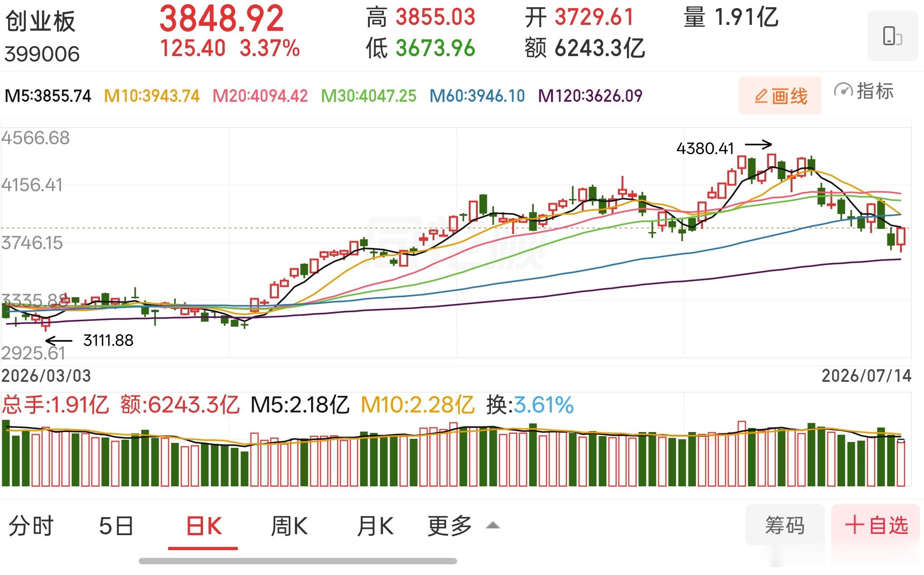The width and height of the screenshot is (924, 575).
Task: Expand the 更多 more periods dropdown
Action: tap(464, 526)
